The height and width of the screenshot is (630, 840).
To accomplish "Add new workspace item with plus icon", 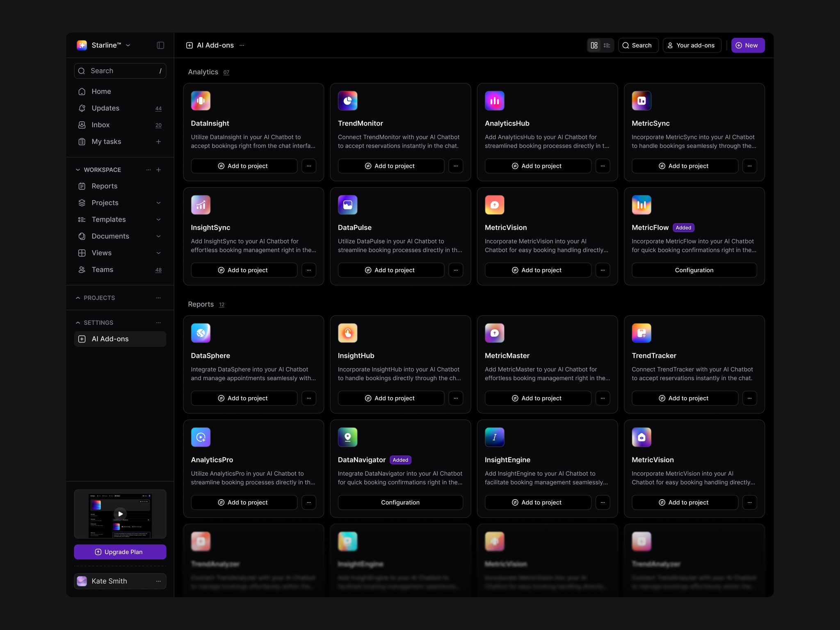I will click(x=158, y=170).
